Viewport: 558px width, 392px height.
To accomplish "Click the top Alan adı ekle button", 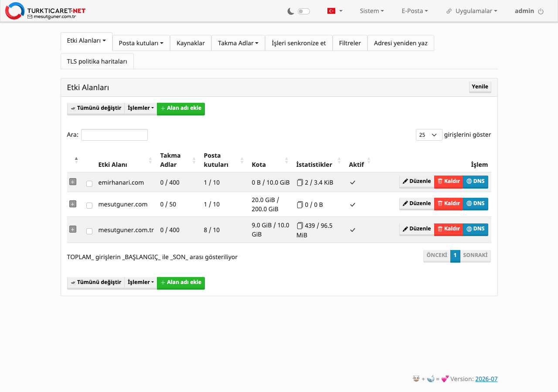I will point(181,108).
